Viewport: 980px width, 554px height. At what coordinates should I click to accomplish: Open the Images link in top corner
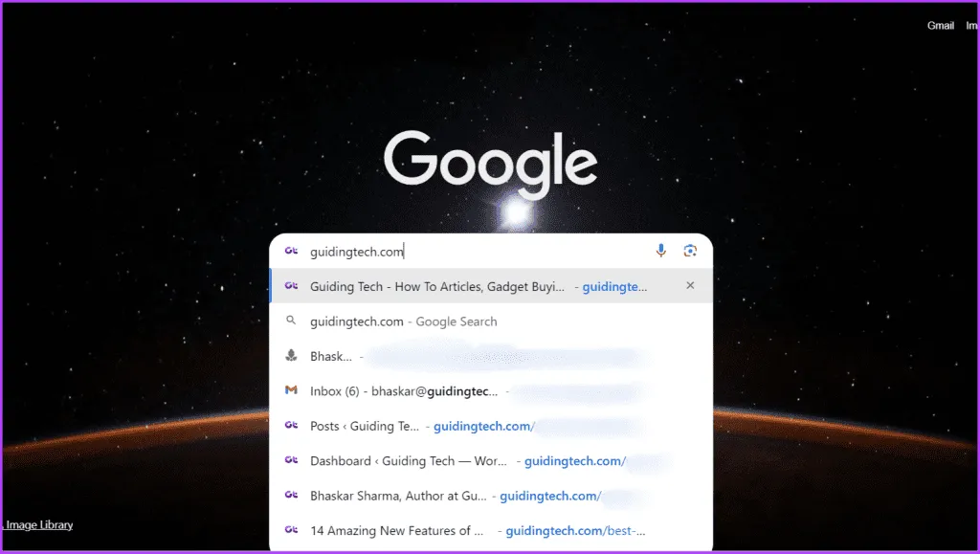point(971,26)
